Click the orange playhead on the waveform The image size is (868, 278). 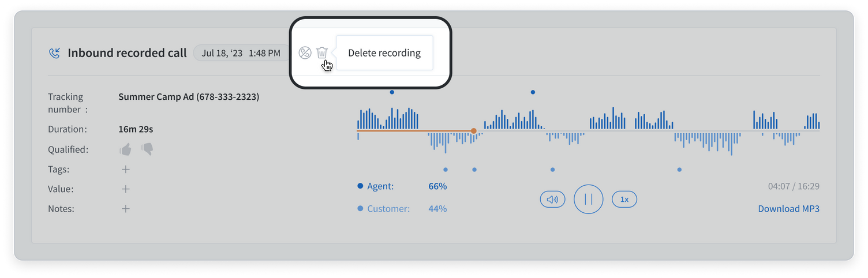click(474, 131)
